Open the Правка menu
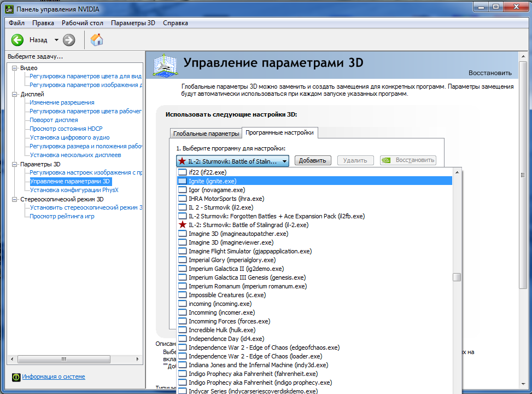Screen dimensions: 532x394 (43, 23)
